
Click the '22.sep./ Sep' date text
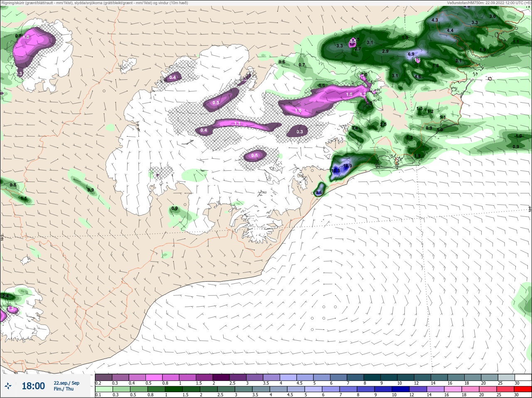(66, 383)
